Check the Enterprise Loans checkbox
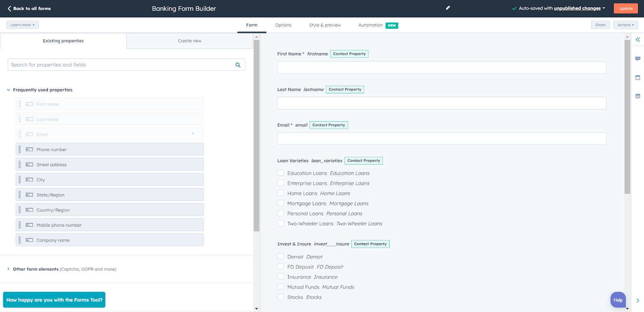The width and height of the screenshot is (644, 312). [x=281, y=183]
